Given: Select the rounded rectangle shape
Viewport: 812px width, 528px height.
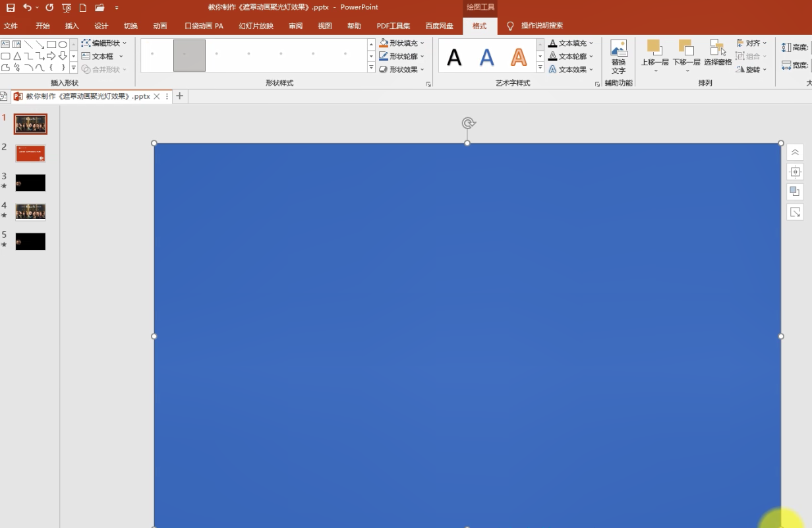Looking at the screenshot, I should click(x=5, y=56).
